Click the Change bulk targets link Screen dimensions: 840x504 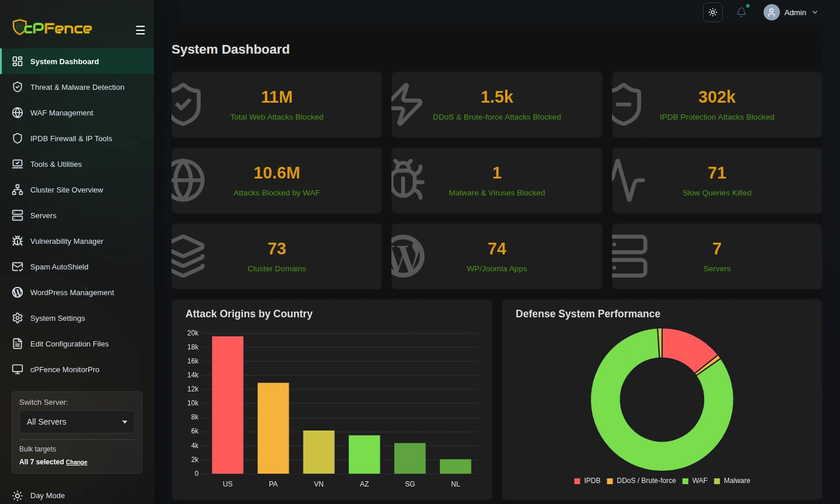(x=76, y=462)
